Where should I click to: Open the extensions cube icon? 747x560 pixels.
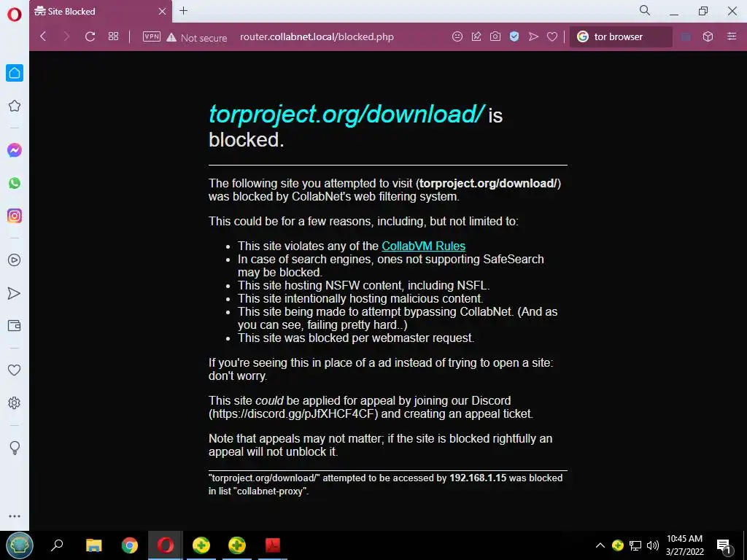(708, 36)
